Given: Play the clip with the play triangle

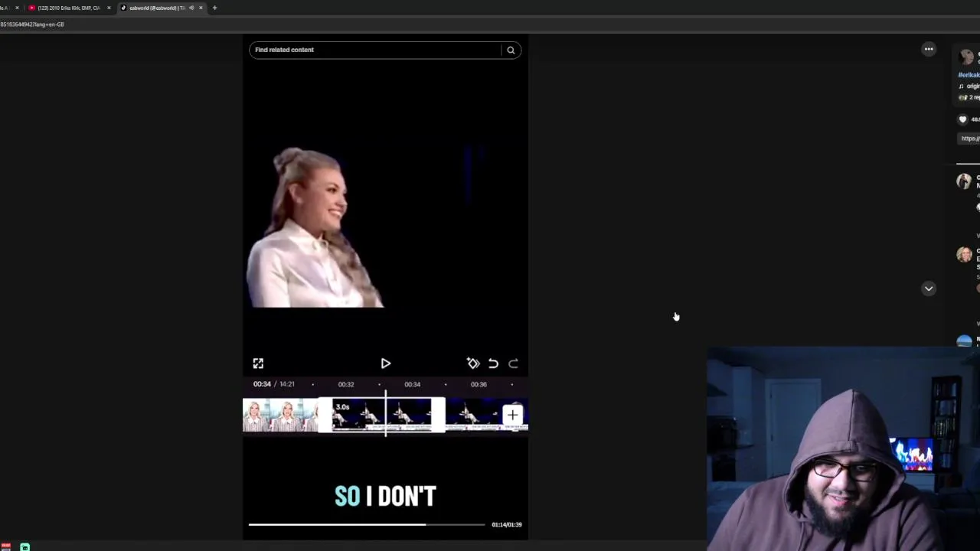Looking at the screenshot, I should pos(386,364).
